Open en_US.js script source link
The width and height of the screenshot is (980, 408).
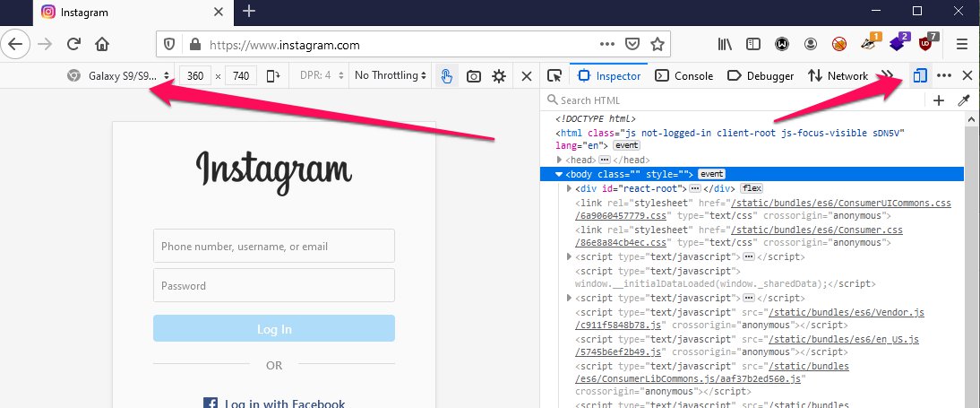click(x=844, y=339)
